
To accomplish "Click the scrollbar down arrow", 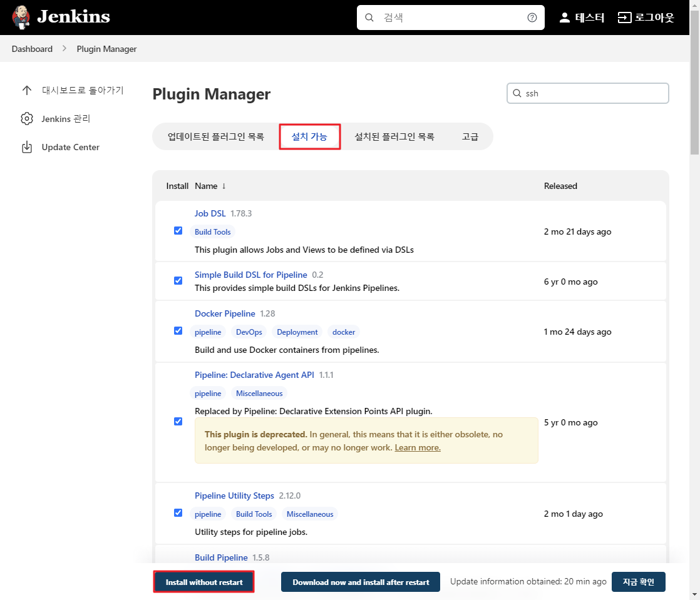I will [694, 594].
